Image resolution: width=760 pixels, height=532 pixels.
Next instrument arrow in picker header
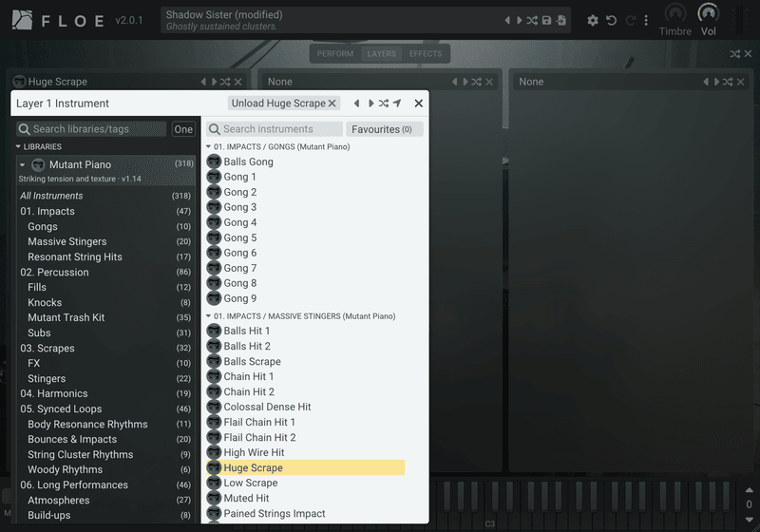pyautogui.click(x=370, y=104)
